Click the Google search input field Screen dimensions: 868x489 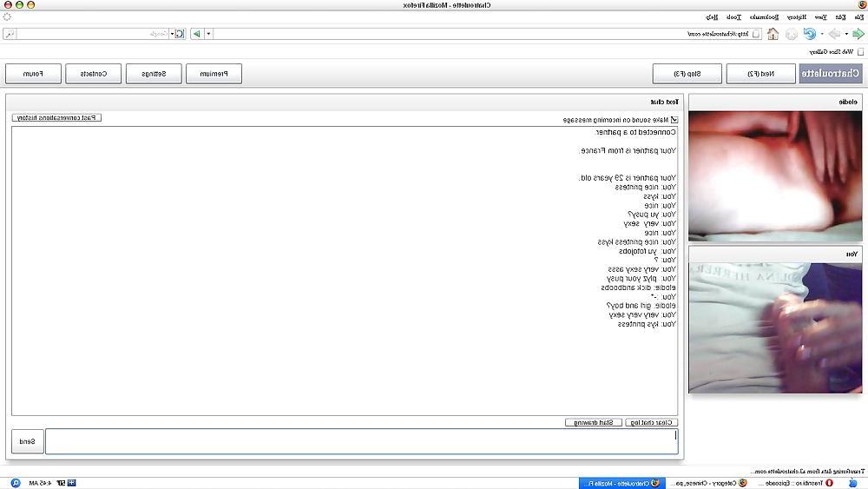coord(92,34)
